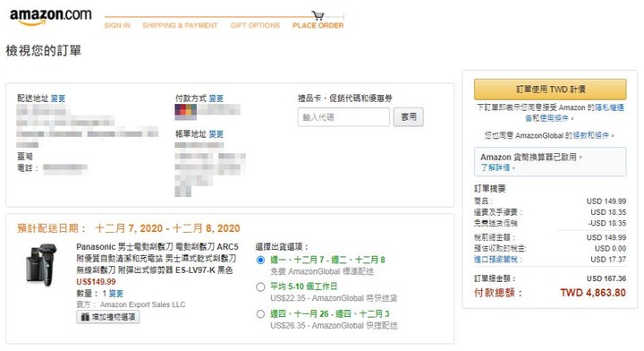Go to GIFT OPTIONS step
644x351 pixels.
point(255,25)
